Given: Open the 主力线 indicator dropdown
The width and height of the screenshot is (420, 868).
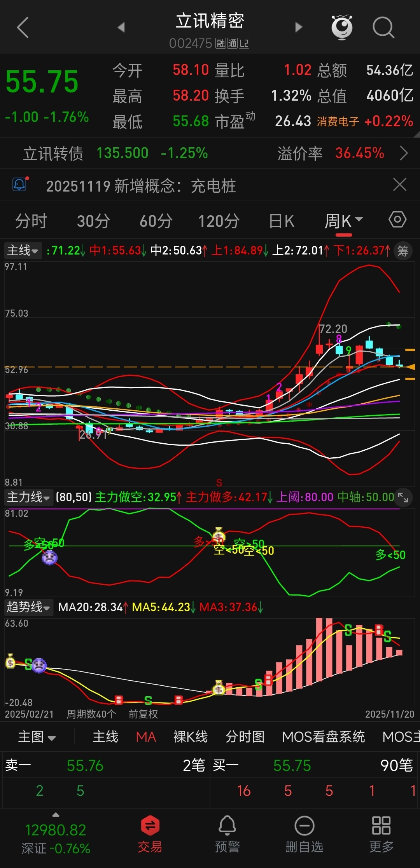Looking at the screenshot, I should 29,497.
